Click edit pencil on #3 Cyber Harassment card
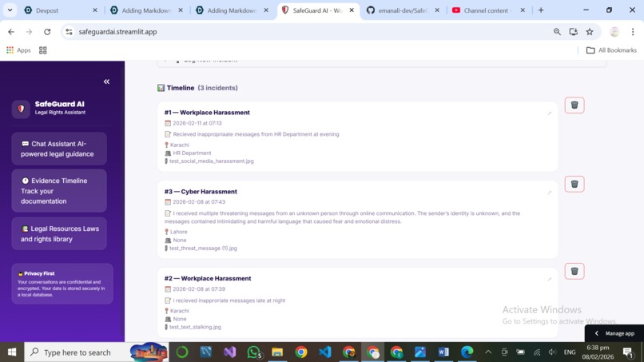 (x=549, y=193)
